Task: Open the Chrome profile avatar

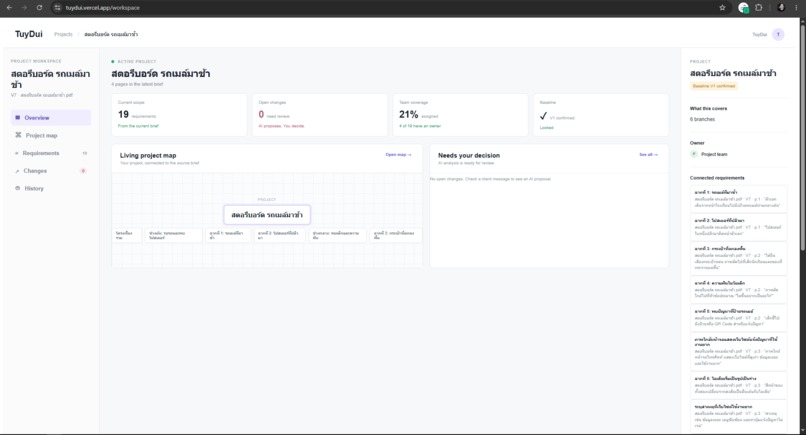Action: 781,8
